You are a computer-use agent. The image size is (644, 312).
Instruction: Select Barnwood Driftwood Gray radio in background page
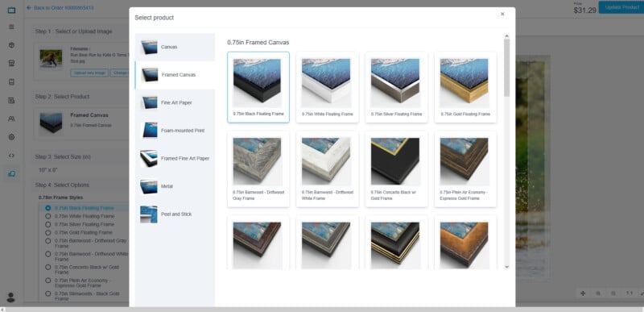(48, 240)
